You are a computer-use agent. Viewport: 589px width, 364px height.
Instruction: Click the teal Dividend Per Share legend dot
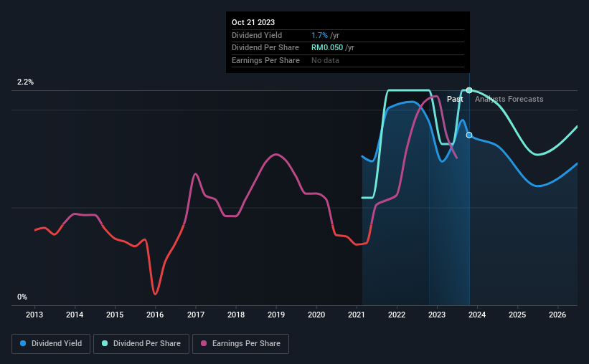pyautogui.click(x=105, y=343)
